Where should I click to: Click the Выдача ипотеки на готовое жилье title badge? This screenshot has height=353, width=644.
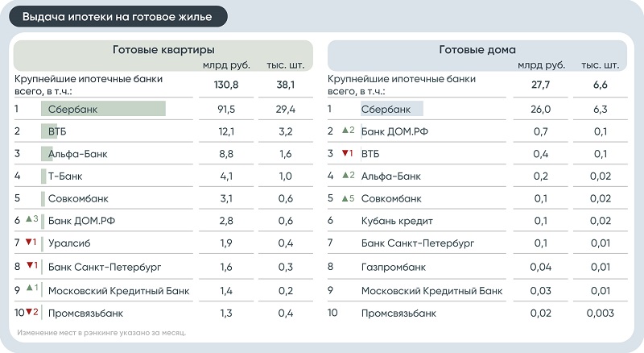(118, 17)
